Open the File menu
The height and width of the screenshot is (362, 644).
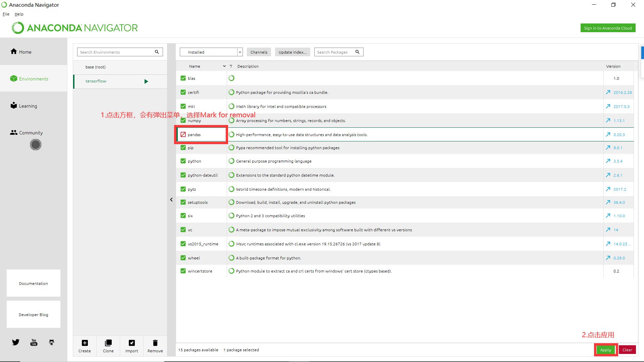pyautogui.click(x=6, y=14)
